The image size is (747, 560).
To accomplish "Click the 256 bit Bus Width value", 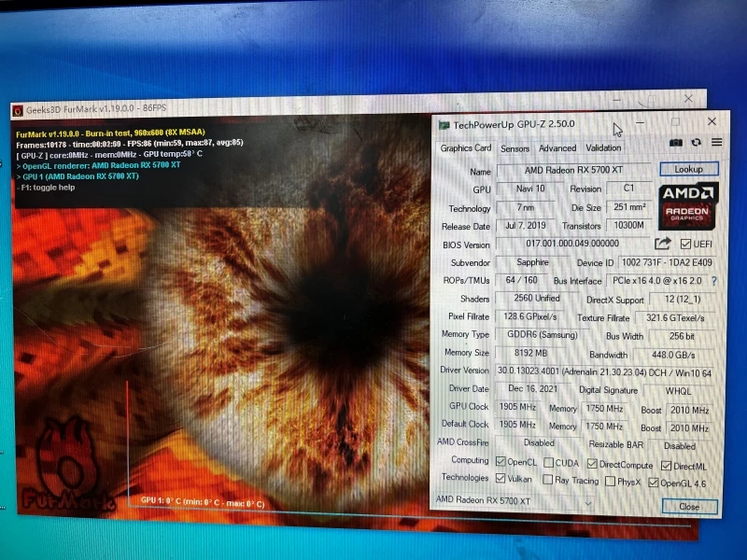I will (x=682, y=336).
